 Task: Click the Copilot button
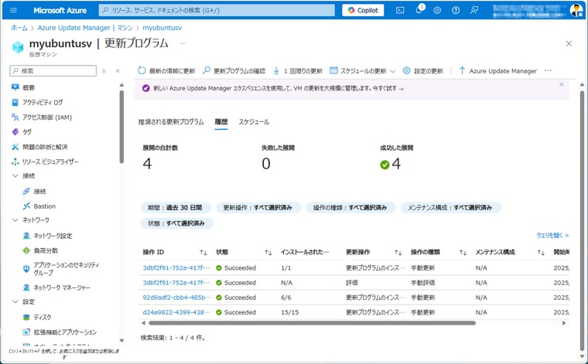click(363, 10)
